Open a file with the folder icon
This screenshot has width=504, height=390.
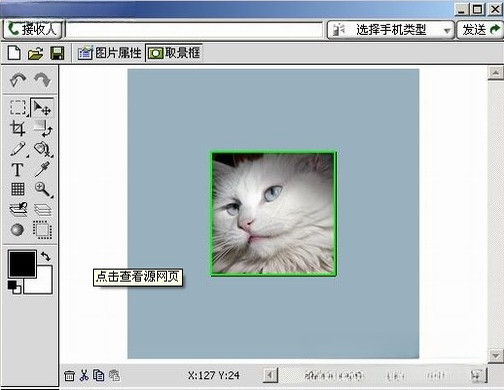point(36,53)
